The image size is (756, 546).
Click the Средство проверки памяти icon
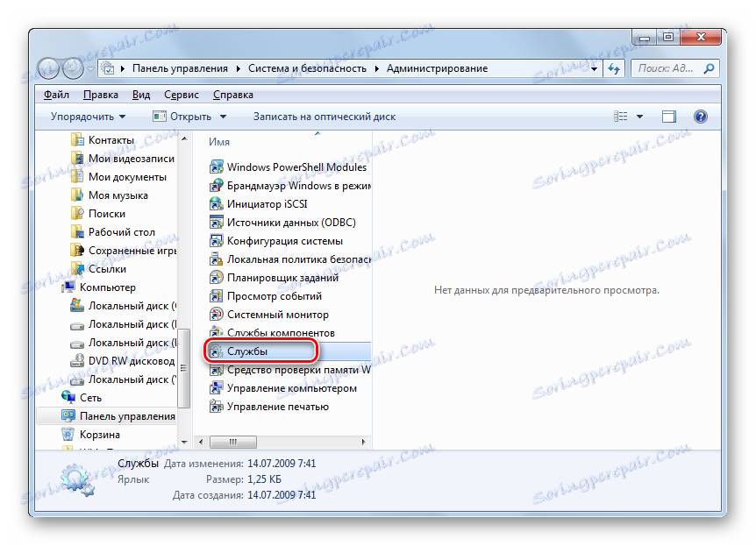216,370
